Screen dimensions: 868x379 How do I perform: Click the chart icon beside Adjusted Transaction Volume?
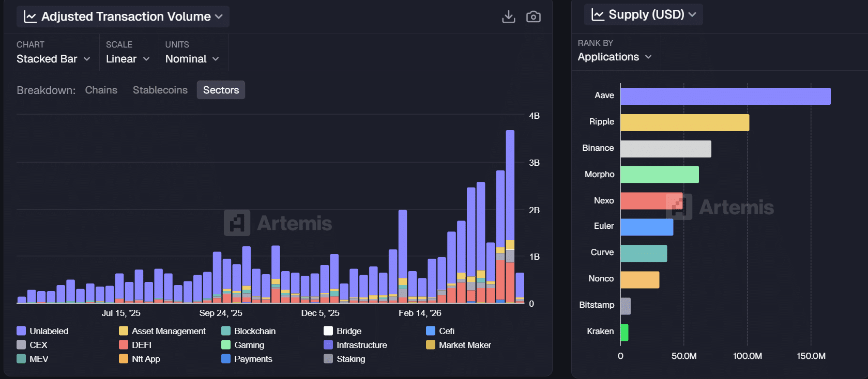pyautogui.click(x=31, y=17)
